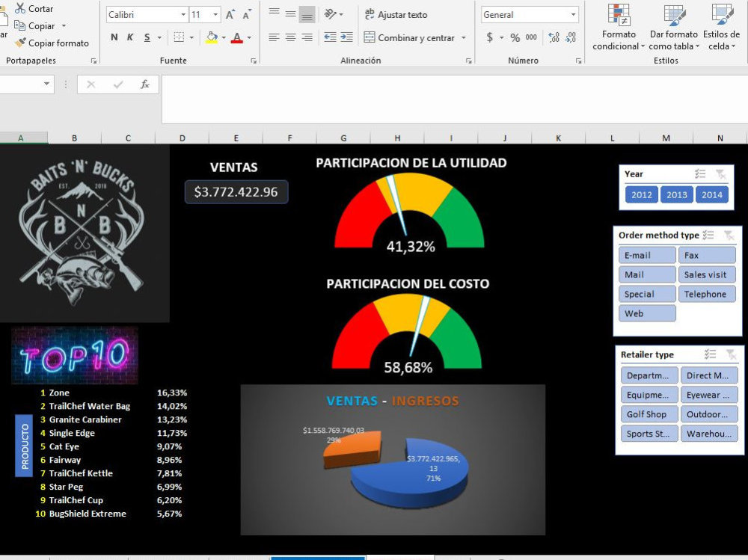Image resolution: width=748 pixels, height=560 pixels.
Task: Select column A header
Action: 20,138
